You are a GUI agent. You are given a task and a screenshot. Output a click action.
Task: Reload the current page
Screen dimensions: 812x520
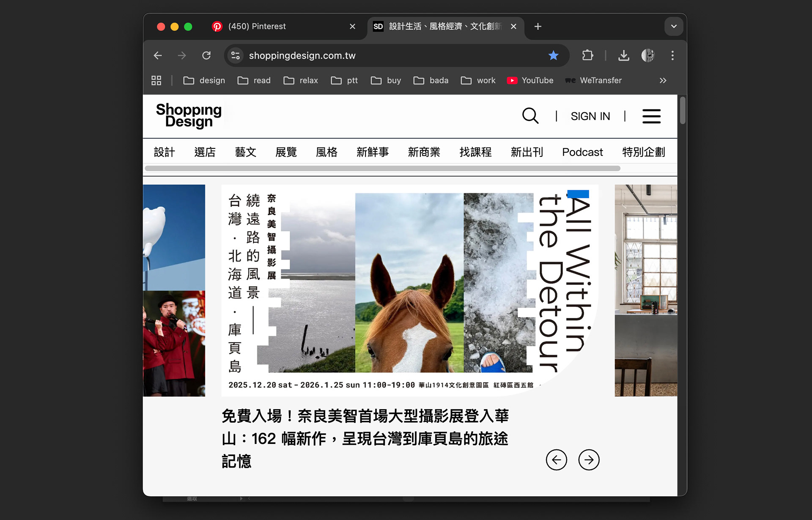(206, 55)
